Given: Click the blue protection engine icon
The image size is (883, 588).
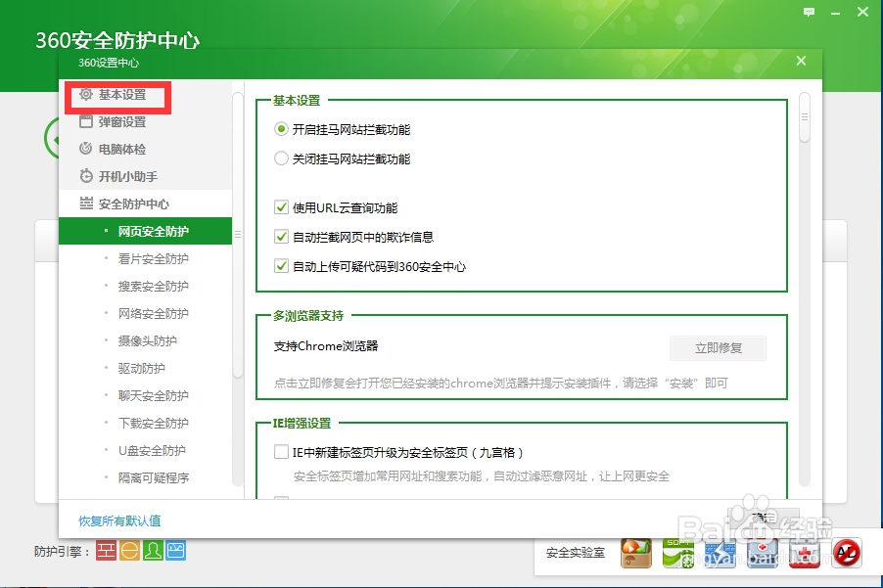Looking at the screenshot, I should (x=175, y=550).
